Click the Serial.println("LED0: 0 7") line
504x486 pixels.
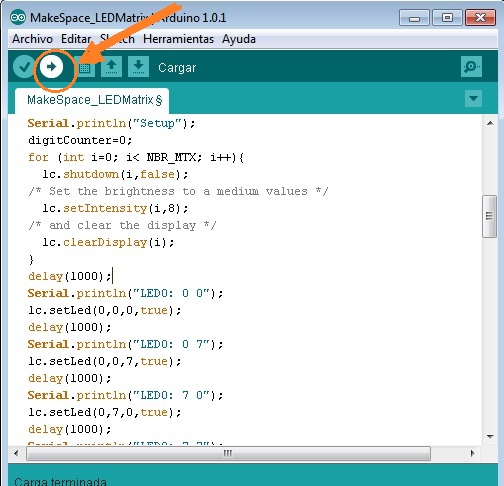point(125,344)
